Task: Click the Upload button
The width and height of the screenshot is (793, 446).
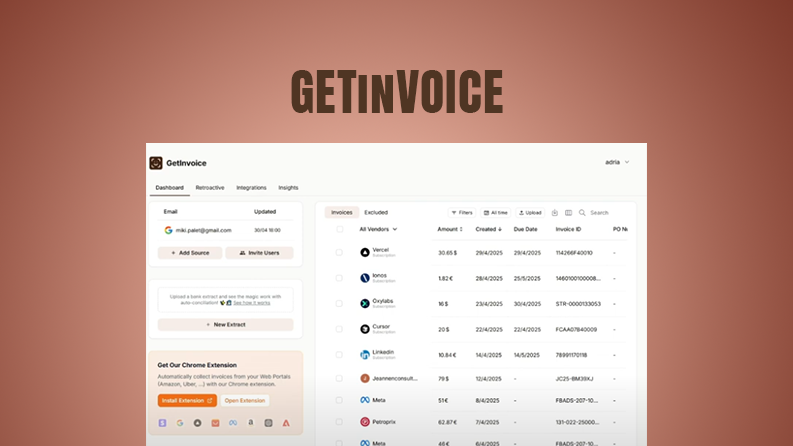Action: tap(530, 213)
